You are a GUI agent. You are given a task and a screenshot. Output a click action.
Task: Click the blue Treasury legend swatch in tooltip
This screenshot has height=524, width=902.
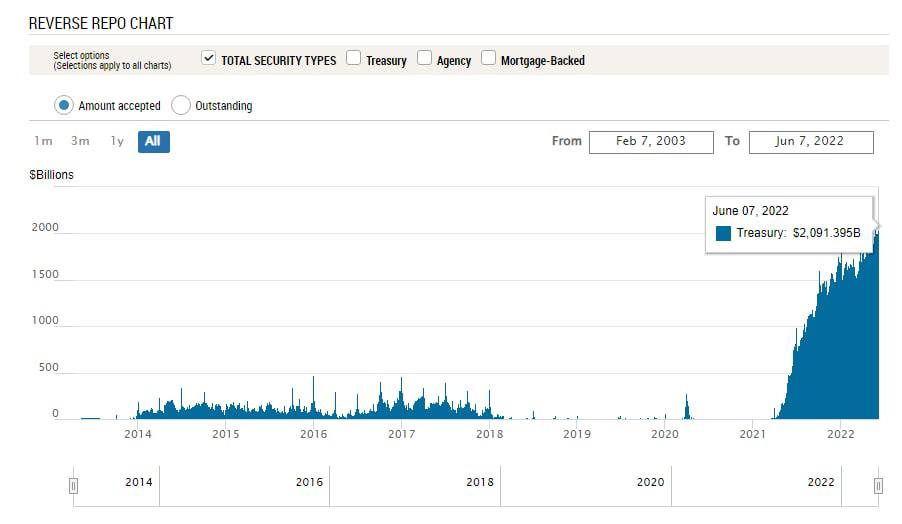pyautogui.click(x=723, y=233)
